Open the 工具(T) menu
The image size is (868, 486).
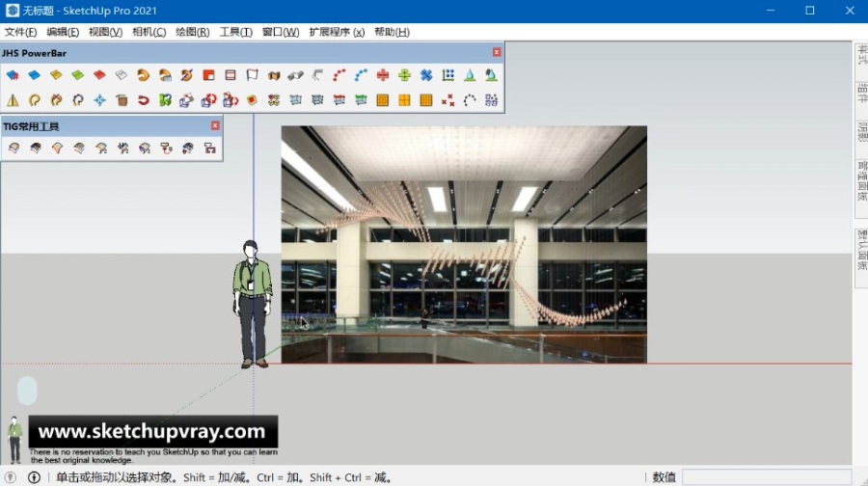(x=236, y=32)
